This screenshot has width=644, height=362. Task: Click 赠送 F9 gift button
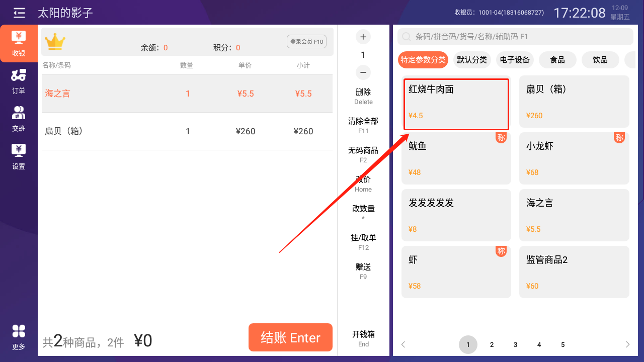(363, 271)
